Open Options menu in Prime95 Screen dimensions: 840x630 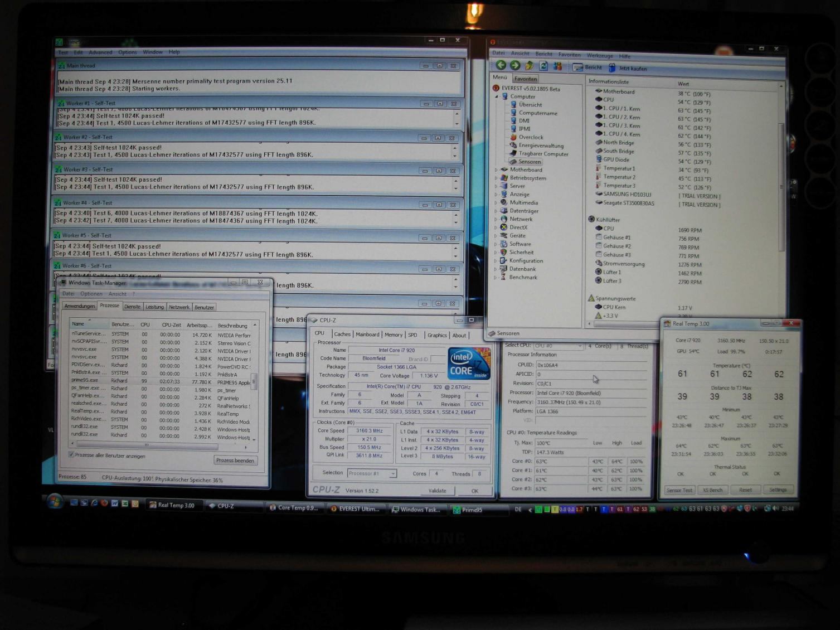[127, 52]
